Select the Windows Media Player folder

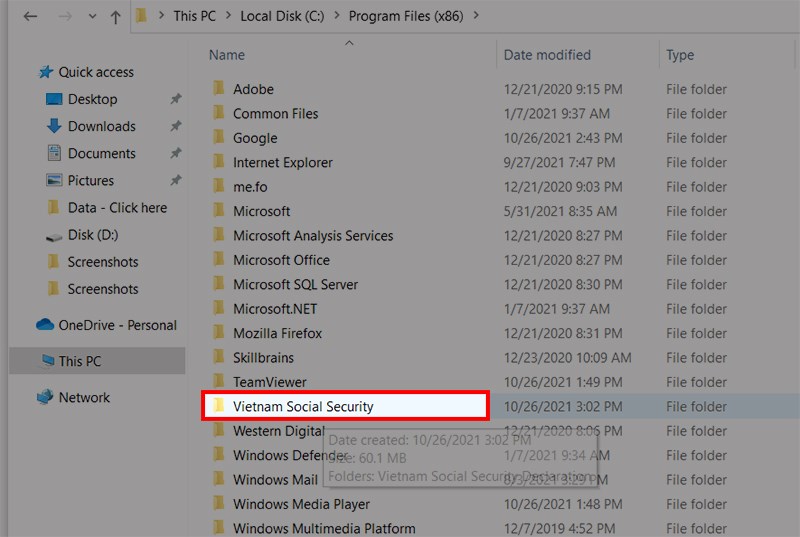point(301,504)
